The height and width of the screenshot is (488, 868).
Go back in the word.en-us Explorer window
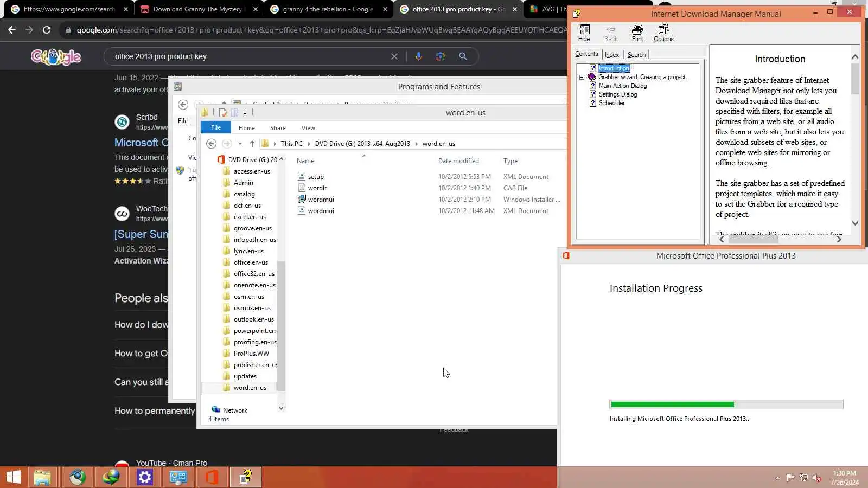[x=212, y=144]
